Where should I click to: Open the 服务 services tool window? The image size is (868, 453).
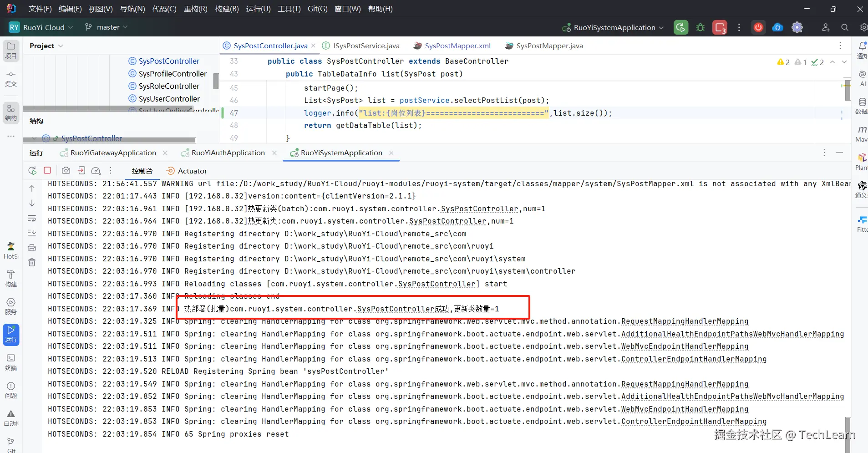pos(11,306)
